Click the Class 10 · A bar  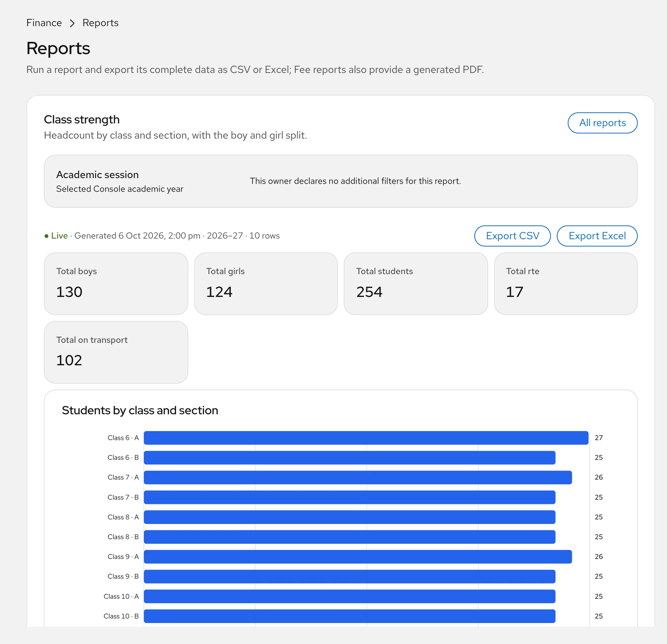[x=350, y=596]
